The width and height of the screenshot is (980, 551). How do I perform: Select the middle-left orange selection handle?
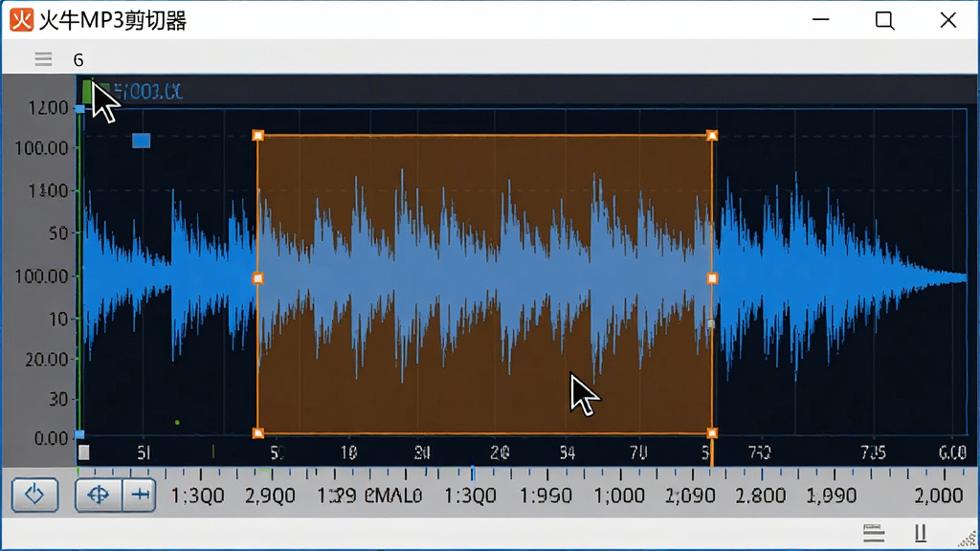258,278
